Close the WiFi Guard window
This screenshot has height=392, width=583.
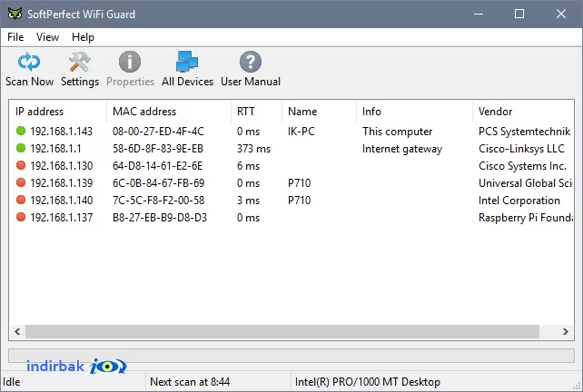[561, 15]
